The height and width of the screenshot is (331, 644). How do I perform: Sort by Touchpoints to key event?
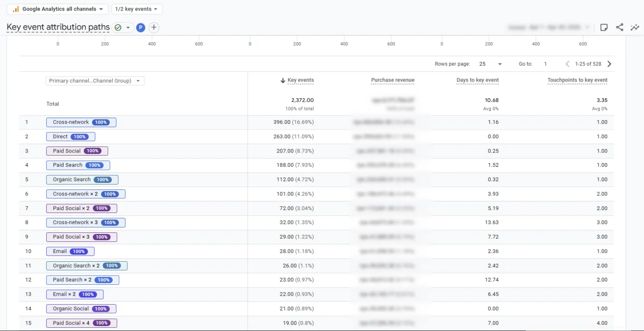coord(578,80)
